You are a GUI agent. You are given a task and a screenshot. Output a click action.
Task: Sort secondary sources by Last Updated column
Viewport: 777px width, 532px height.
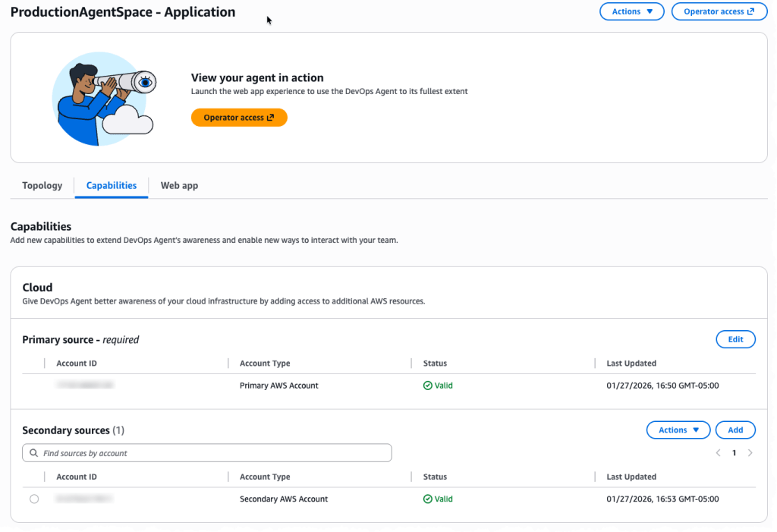pyautogui.click(x=631, y=477)
